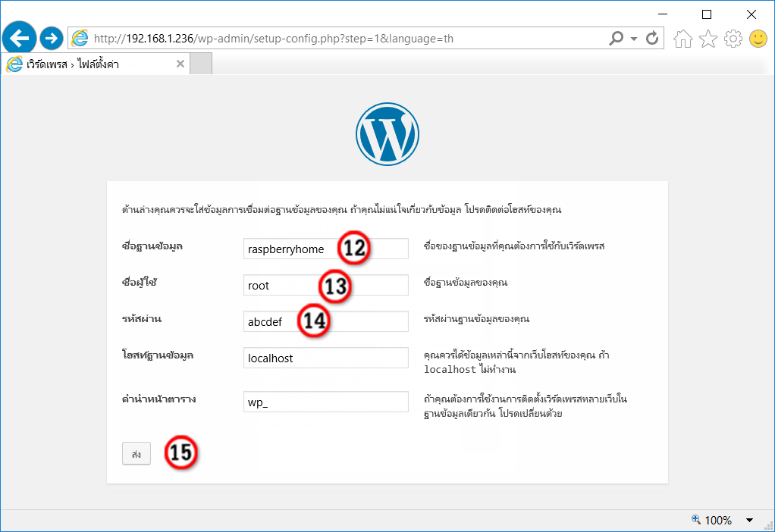Click the โฮสท์ฐานข้อมูล label
Viewport: 775px width, 532px height.
(x=158, y=355)
